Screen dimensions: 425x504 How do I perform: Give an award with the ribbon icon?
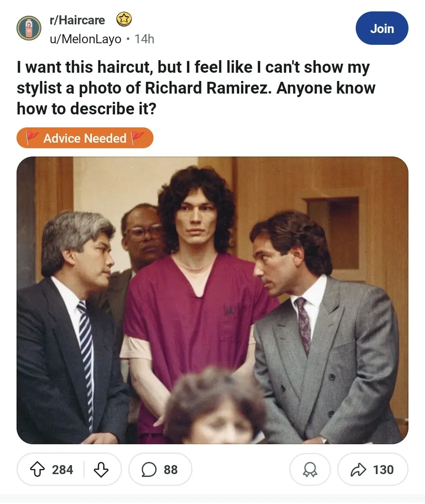click(310, 469)
